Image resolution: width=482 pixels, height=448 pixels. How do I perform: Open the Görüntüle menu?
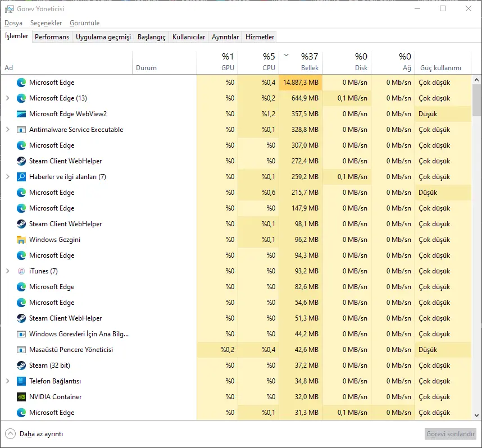point(84,23)
